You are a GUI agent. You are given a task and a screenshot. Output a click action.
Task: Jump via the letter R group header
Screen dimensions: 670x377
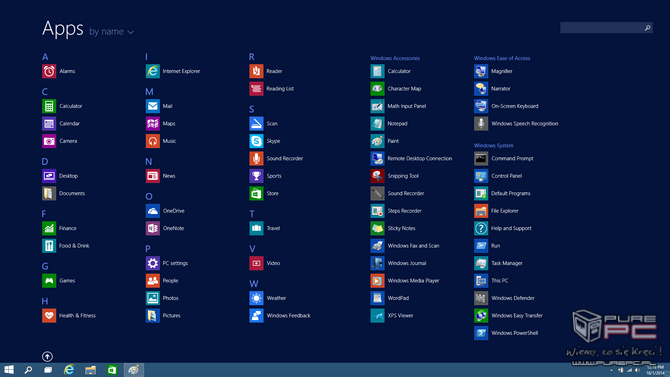252,57
